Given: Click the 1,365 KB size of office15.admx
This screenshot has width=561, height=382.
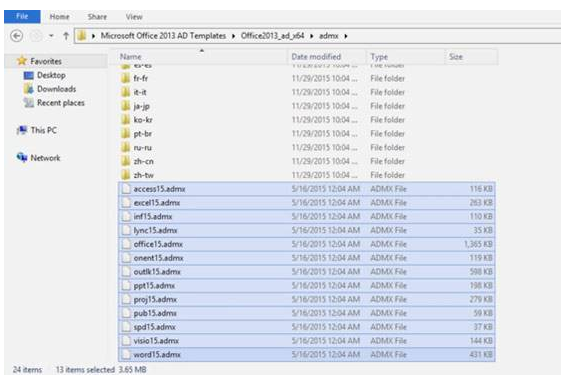Looking at the screenshot, I should (x=478, y=244).
